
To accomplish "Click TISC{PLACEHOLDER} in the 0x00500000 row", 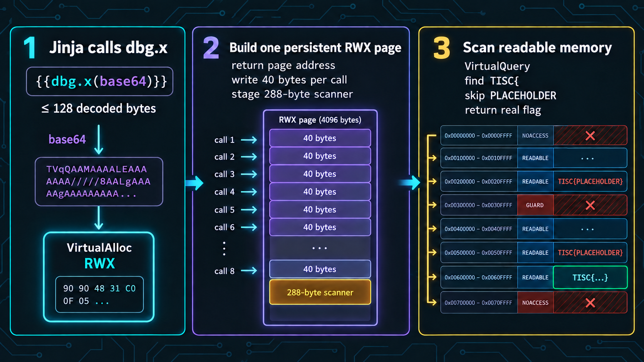I will click(590, 253).
